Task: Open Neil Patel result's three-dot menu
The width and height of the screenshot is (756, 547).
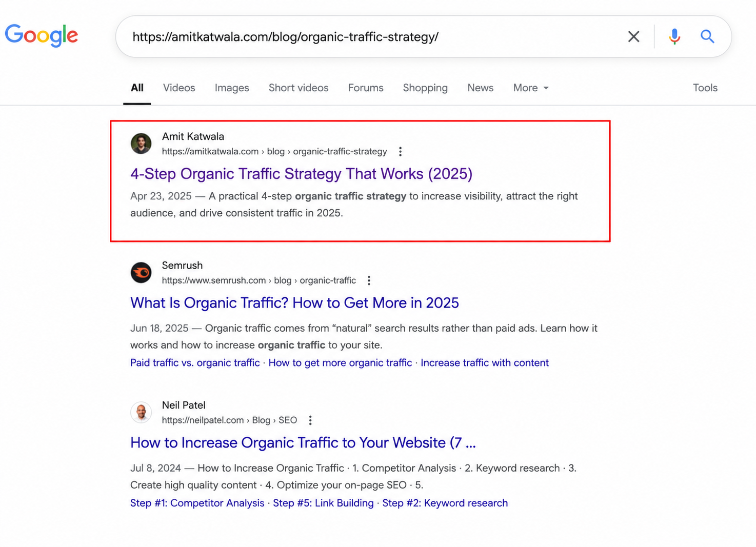Action: point(310,420)
